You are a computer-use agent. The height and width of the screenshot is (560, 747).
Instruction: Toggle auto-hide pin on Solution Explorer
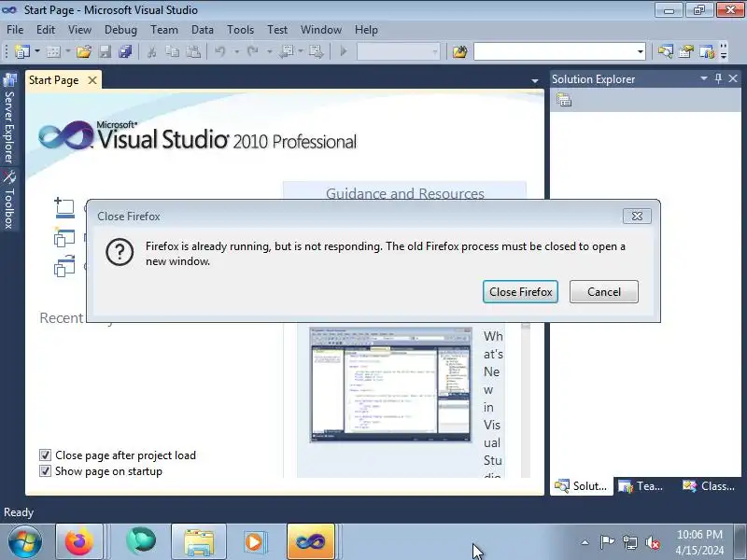(718, 78)
